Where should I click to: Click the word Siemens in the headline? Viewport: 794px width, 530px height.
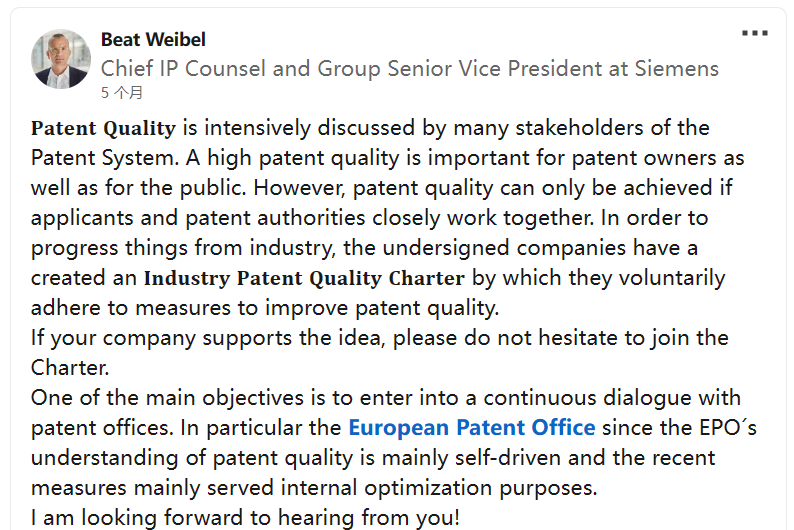[677, 68]
